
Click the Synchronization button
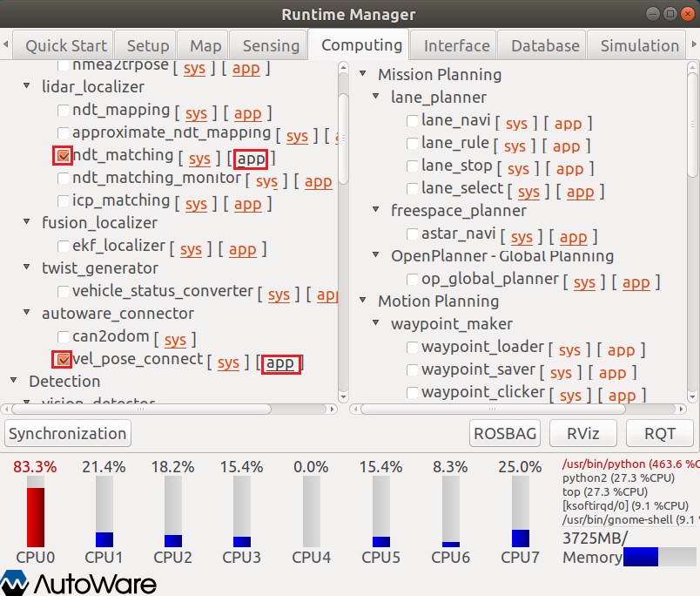[x=67, y=433]
